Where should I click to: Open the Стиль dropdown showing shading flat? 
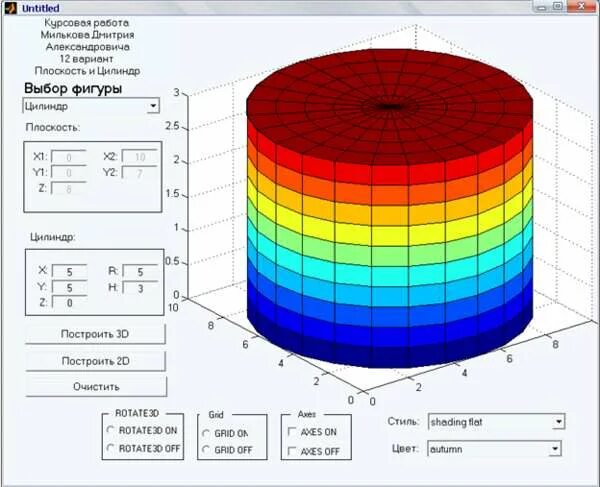coord(496,422)
